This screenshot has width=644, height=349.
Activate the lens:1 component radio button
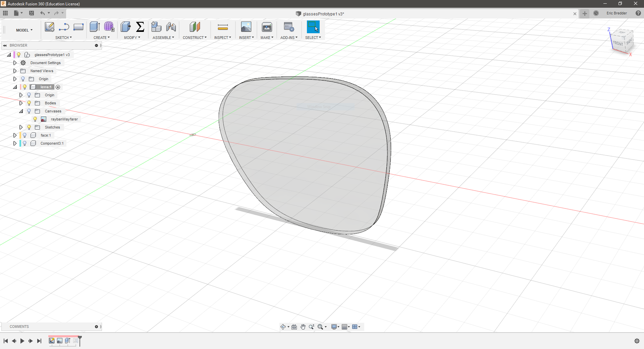58,87
